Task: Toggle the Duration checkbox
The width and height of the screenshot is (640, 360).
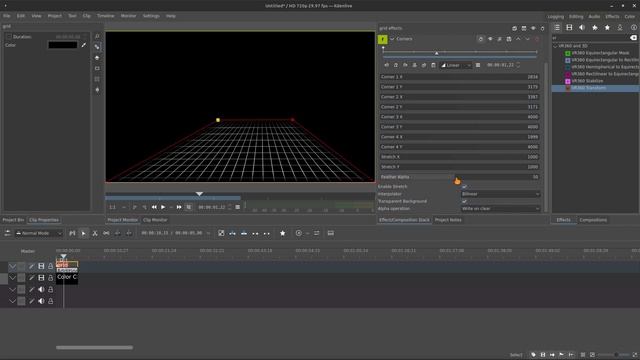Action: coord(9,37)
